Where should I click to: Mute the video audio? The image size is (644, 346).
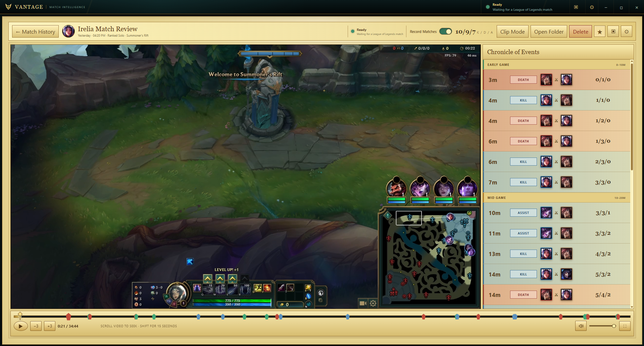point(581,326)
